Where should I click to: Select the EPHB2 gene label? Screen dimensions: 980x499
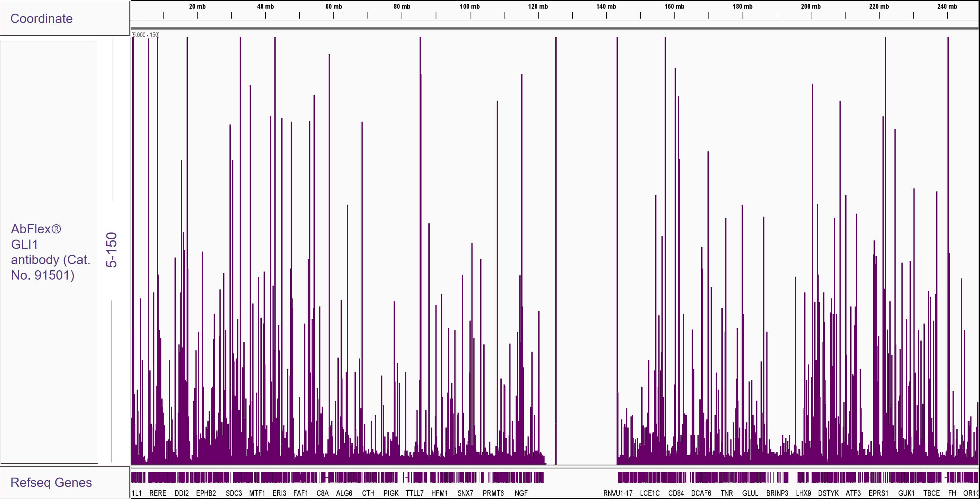coord(206,493)
